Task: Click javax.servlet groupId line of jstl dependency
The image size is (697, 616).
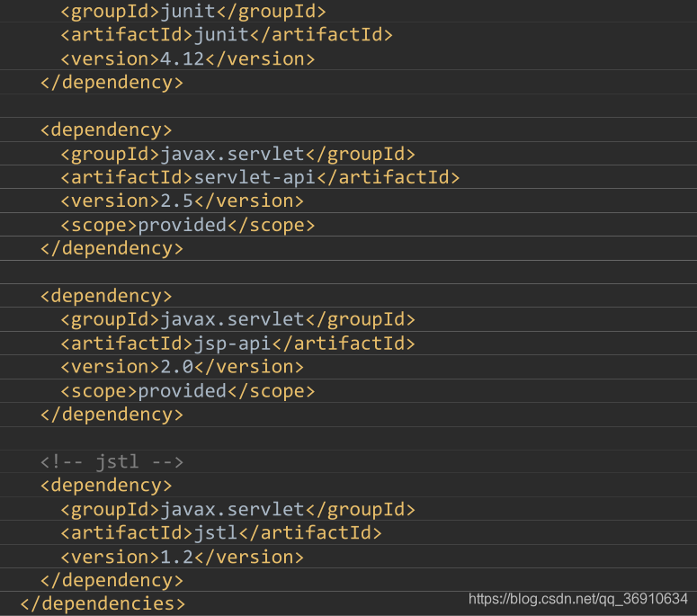Action: pos(237,510)
